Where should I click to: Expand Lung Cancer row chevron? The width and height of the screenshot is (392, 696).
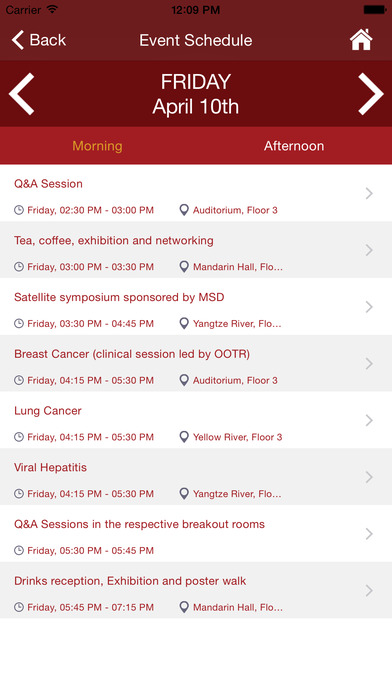click(x=369, y=420)
